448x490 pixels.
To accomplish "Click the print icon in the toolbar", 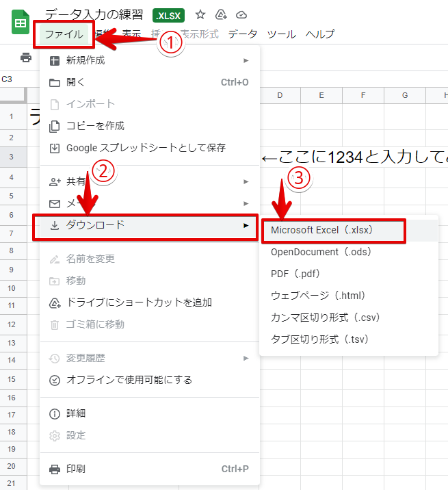I will pyautogui.click(x=26, y=57).
